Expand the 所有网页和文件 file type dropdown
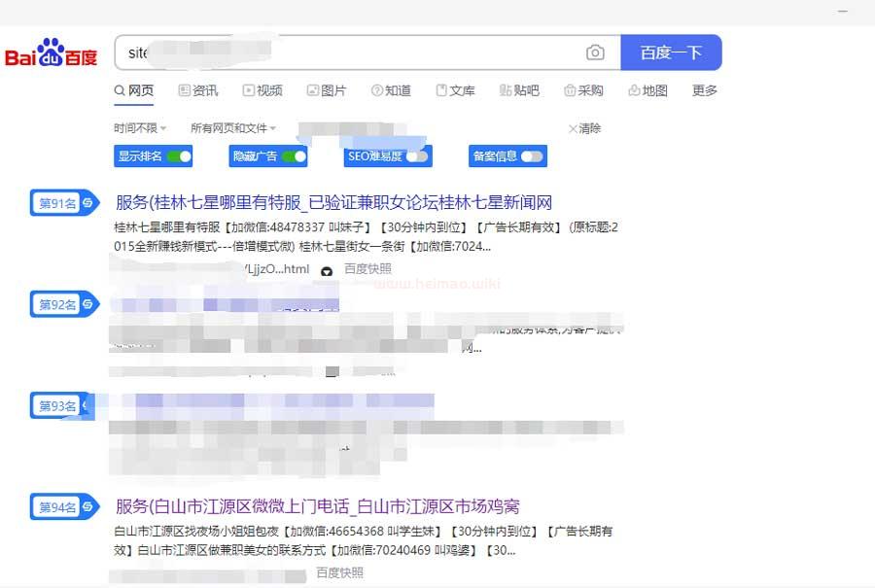The image size is (875, 588). (233, 128)
